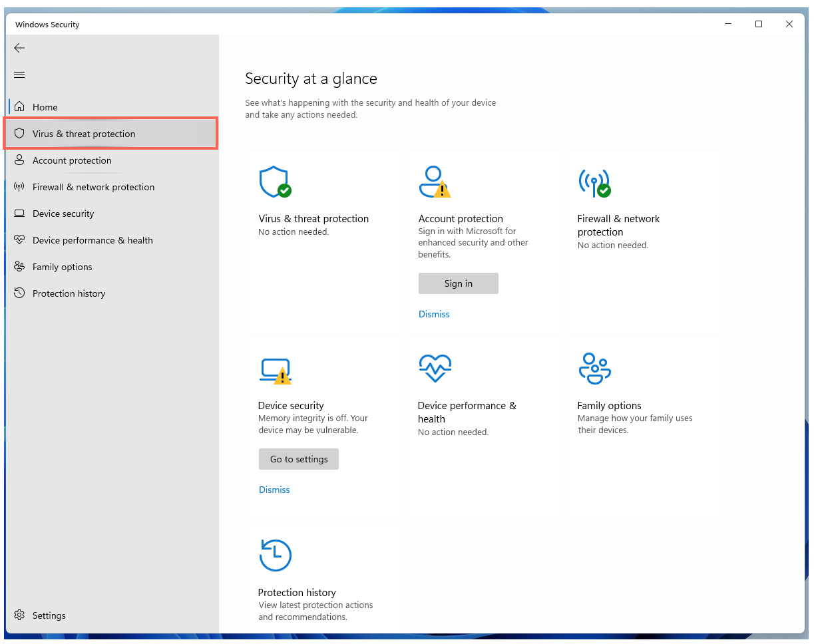Image resolution: width=814 pixels, height=644 pixels.
Task: Select Device security in the sidebar
Action: click(x=111, y=213)
